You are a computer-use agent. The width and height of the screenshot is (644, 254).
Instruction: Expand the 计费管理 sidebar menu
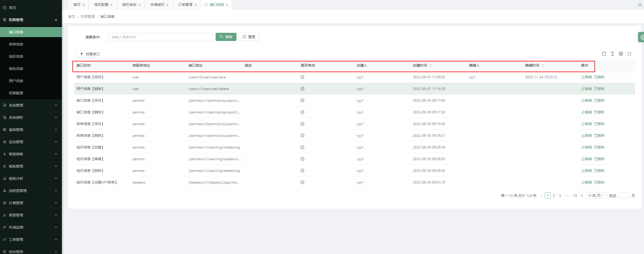click(31, 203)
